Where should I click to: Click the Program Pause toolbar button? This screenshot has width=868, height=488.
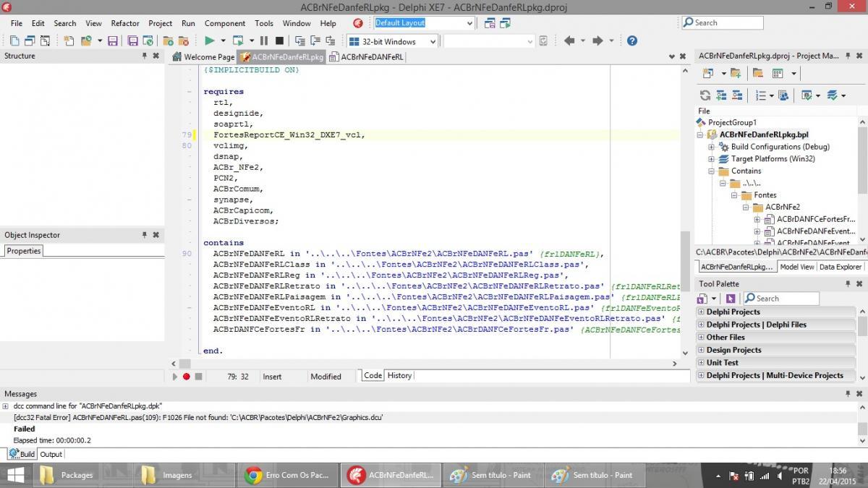(264, 41)
